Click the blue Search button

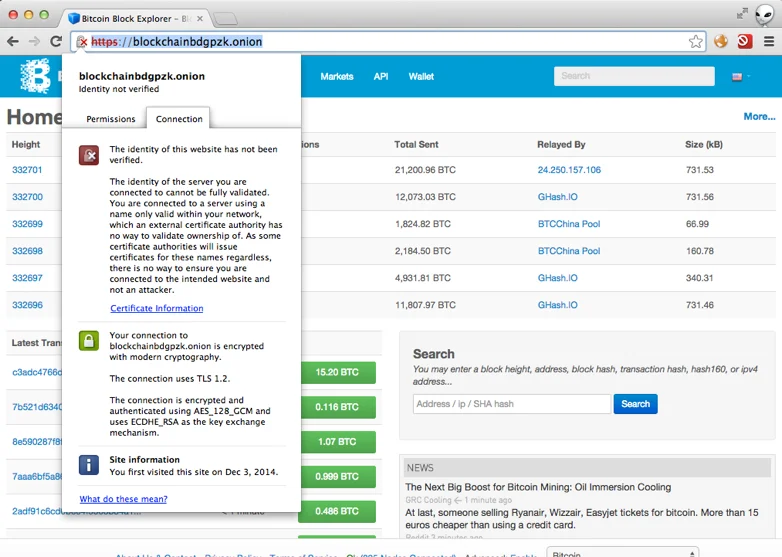635,404
